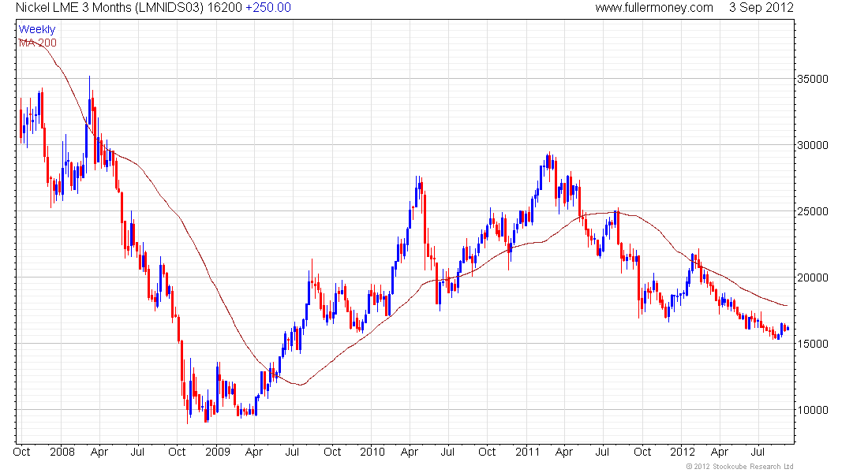The width and height of the screenshot is (868, 473).
Task: Click the latest candlestick at chart's right end
Action: coord(788,329)
